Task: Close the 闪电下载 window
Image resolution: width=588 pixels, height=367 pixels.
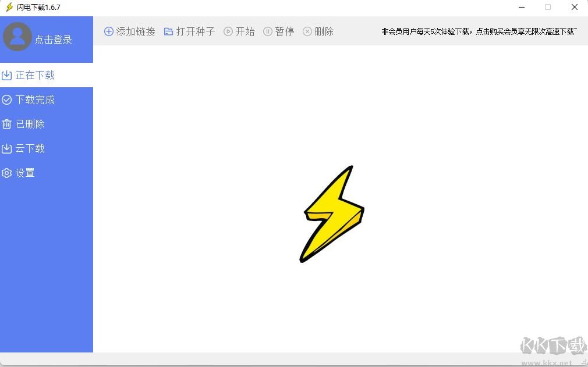Action: click(x=575, y=7)
